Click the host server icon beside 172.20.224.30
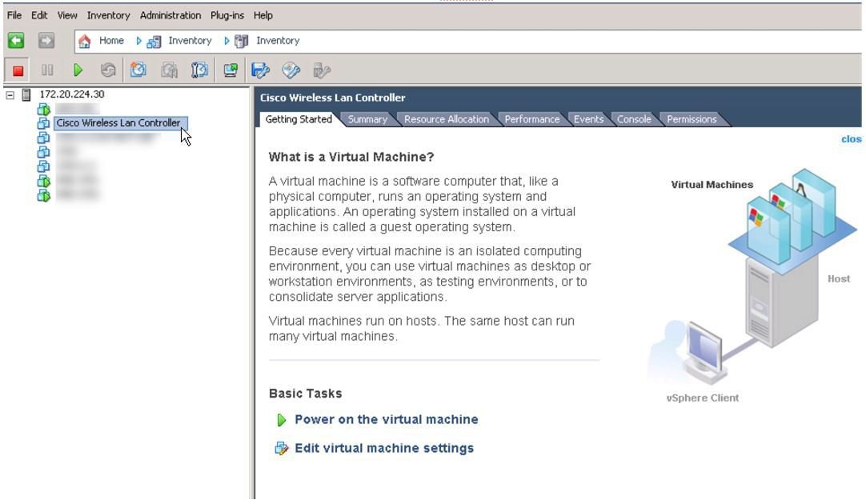The image size is (866, 504). [x=26, y=95]
